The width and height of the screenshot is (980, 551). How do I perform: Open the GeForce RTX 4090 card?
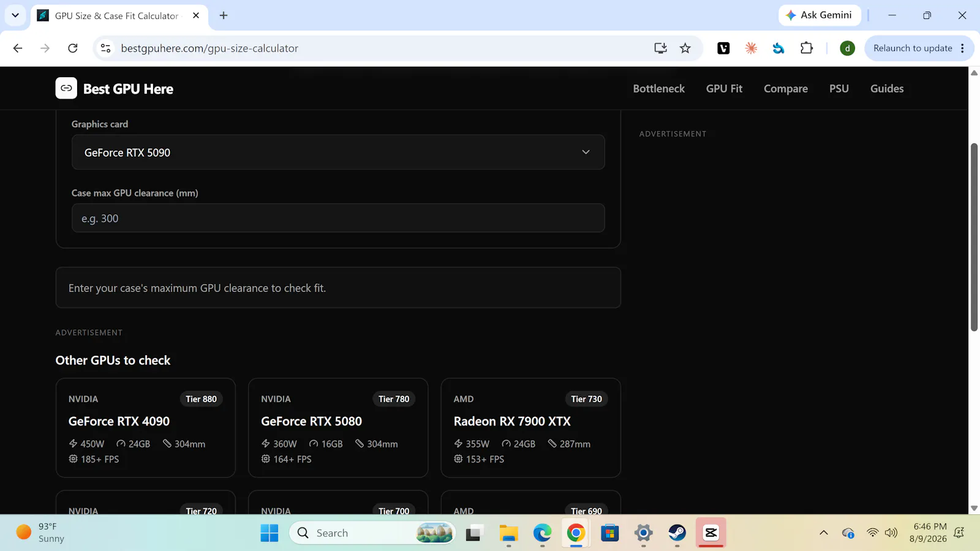[146, 427]
